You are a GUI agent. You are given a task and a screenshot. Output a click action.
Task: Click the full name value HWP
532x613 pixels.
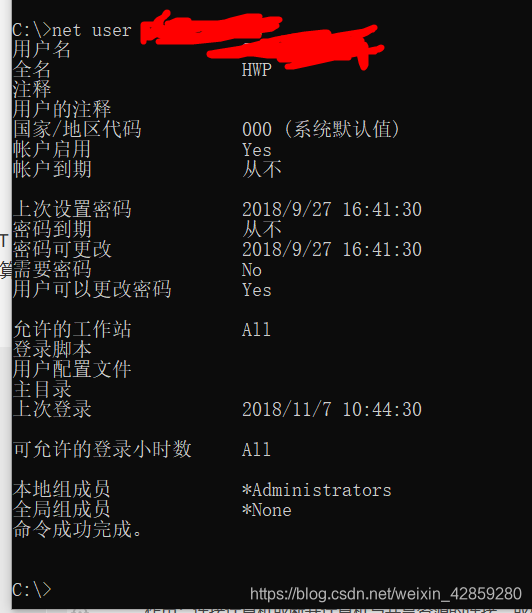coord(256,70)
